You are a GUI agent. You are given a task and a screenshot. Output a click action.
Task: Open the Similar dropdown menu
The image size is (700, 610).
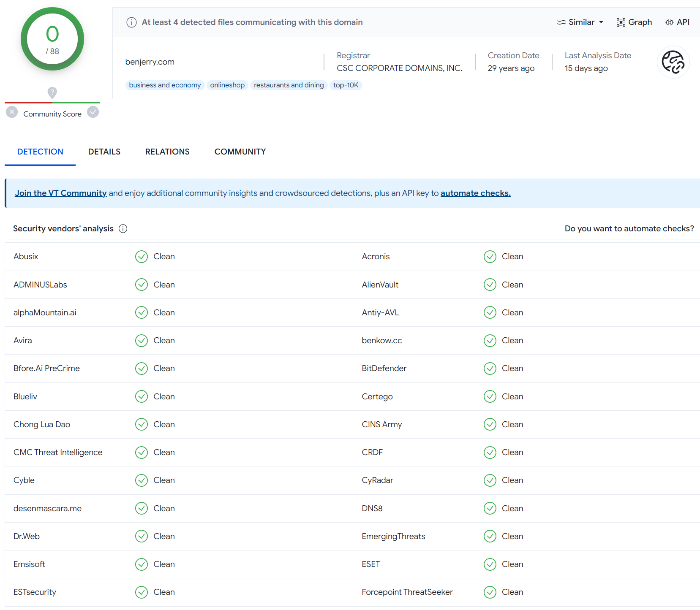580,22
